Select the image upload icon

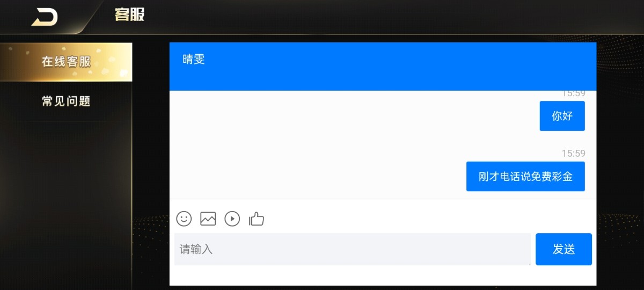(x=208, y=219)
